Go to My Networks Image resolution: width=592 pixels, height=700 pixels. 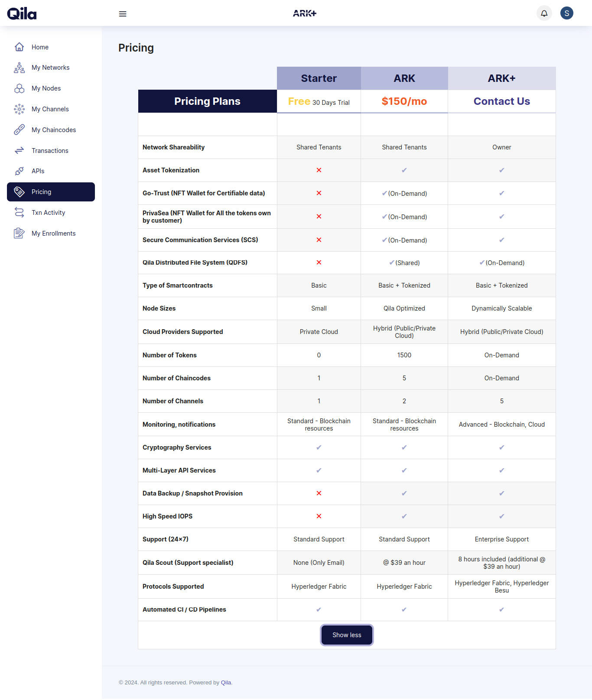pos(51,68)
